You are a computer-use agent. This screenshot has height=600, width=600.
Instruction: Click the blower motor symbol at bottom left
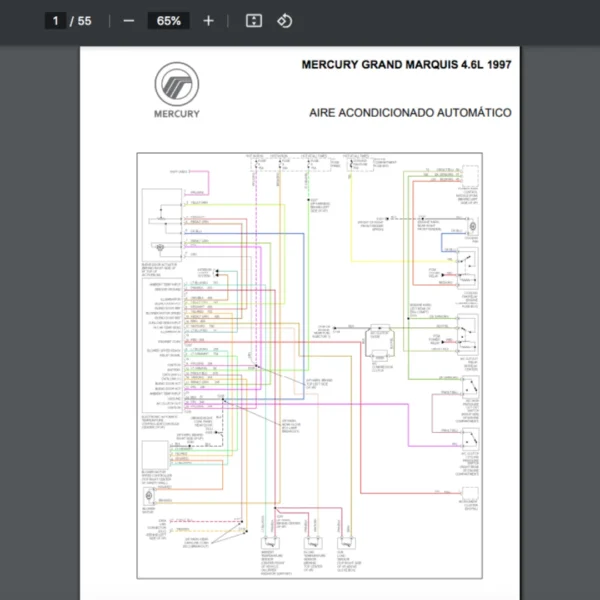point(149,496)
